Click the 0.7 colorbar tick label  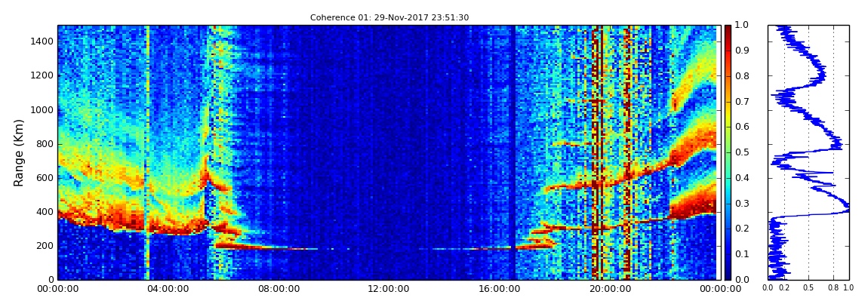tap(740, 102)
